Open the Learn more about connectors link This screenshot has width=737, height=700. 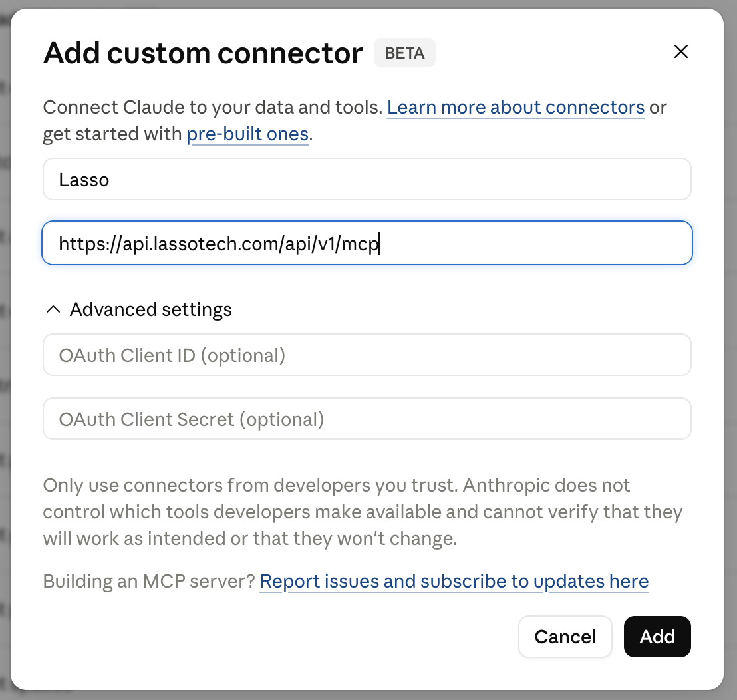(x=516, y=108)
